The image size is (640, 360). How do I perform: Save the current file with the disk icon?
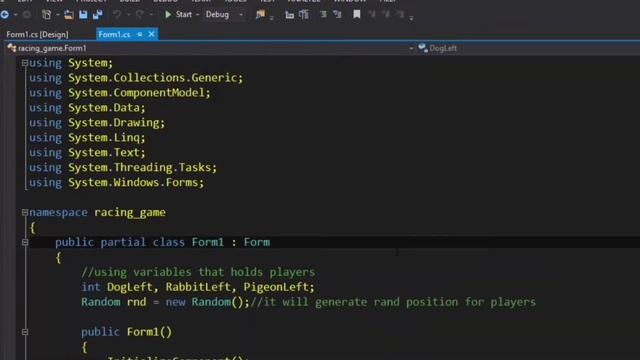coord(83,15)
